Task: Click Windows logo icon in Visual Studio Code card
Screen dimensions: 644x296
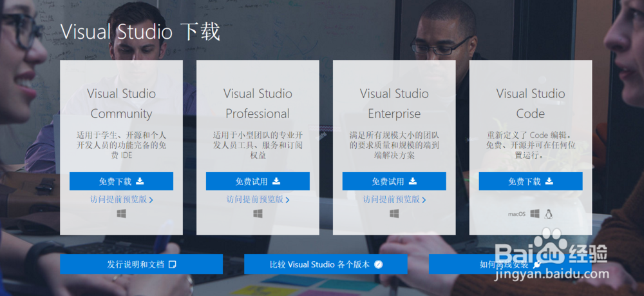Action: pyautogui.click(x=535, y=214)
